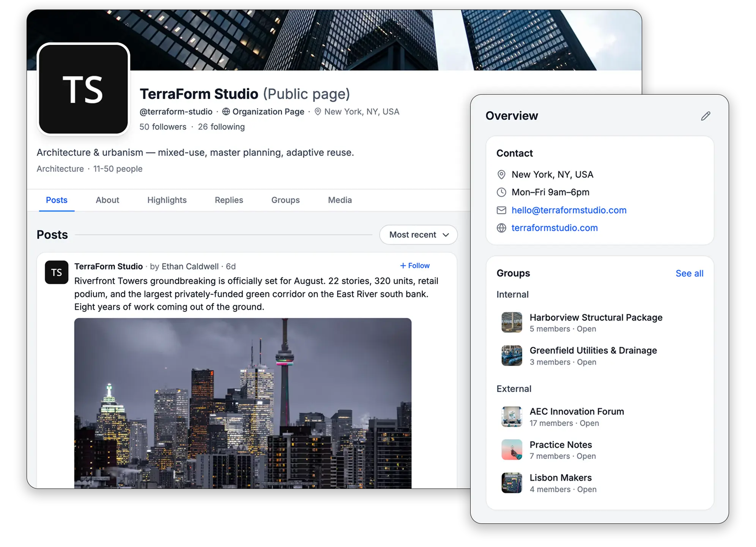Click the Lisbon Makers group name
This screenshot has height=547, width=756.
point(561,478)
